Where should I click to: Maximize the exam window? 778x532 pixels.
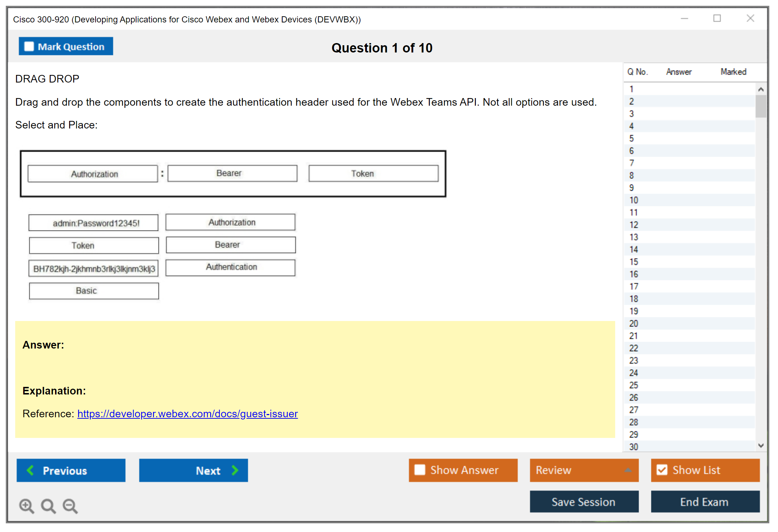pos(717,18)
